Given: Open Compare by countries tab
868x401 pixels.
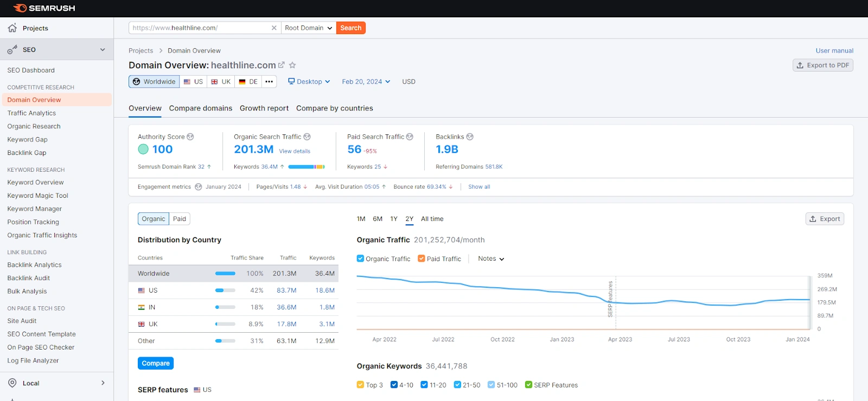Looking at the screenshot, I should 335,108.
